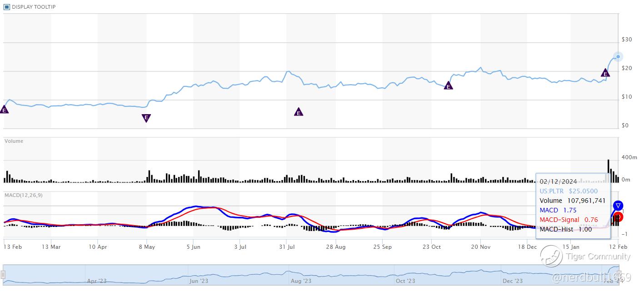Click the earnings marker in early August

(298, 112)
